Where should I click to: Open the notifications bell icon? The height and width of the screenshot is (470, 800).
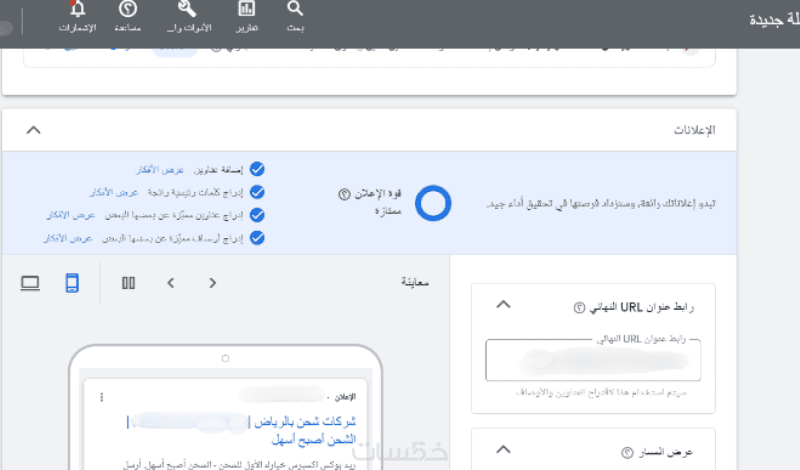tap(77, 9)
